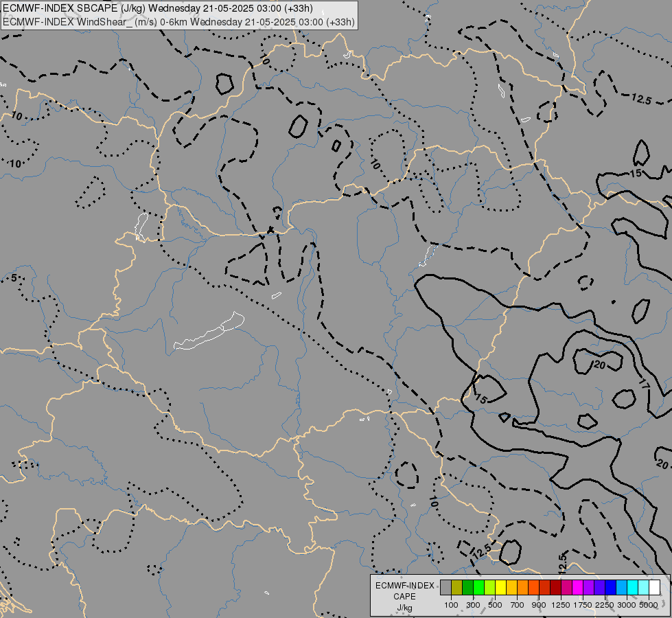Screen dimensions: 672x618
Task: Click the legend tick label 2250
Action: (605, 605)
